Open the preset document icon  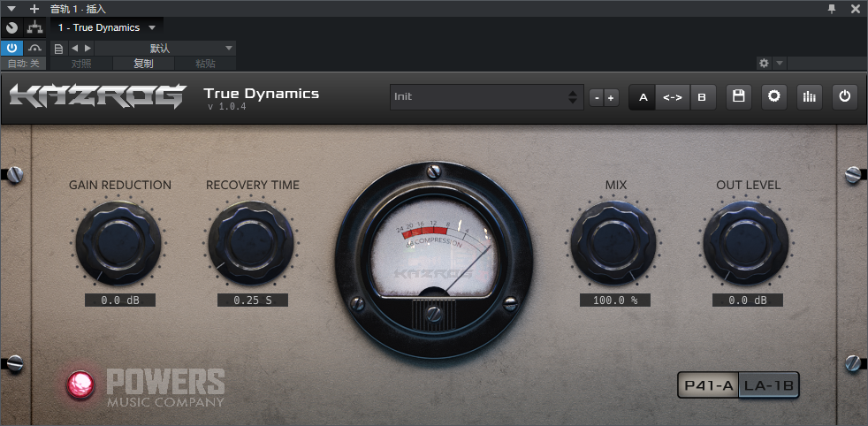click(58, 48)
